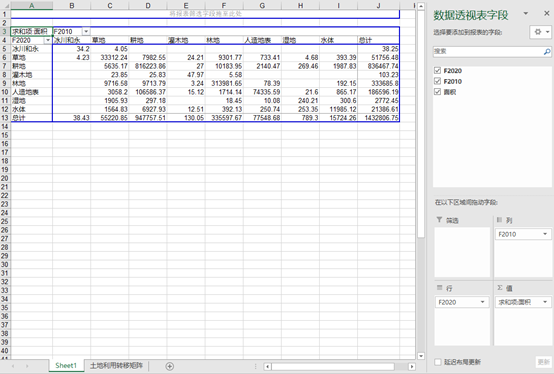Click the add new sheet plus icon
The width and height of the screenshot is (554, 374).
170,366
